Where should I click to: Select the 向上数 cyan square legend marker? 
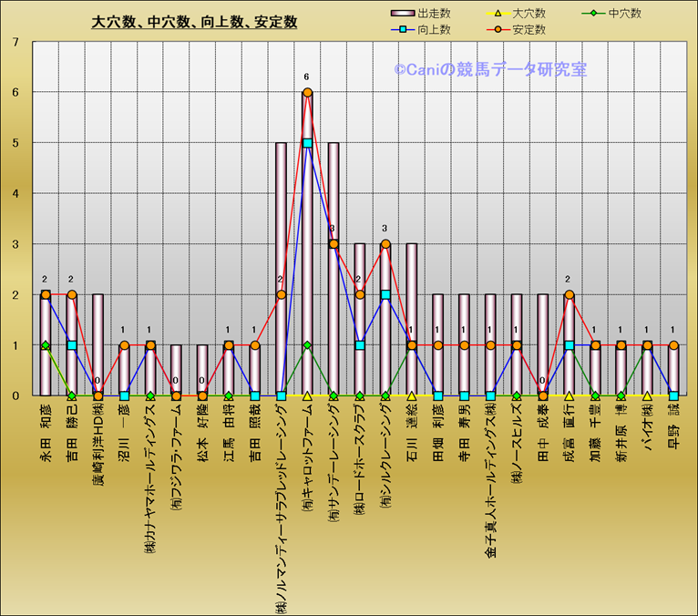point(401,30)
